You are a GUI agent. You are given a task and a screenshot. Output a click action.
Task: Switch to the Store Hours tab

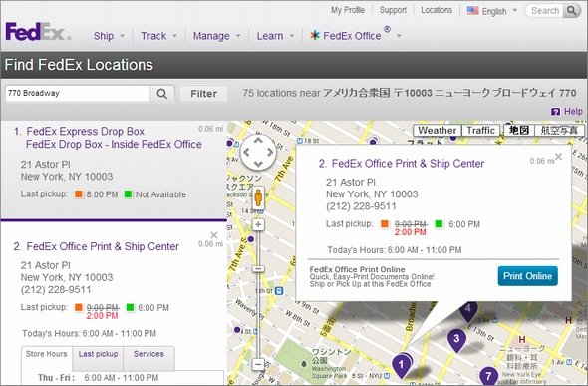click(x=47, y=354)
